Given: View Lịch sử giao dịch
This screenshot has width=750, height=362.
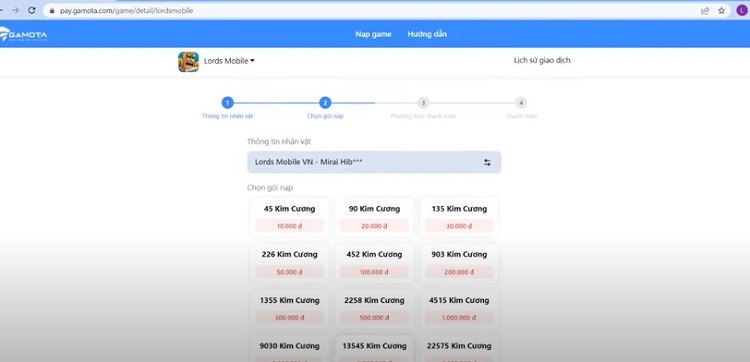Looking at the screenshot, I should coord(542,60).
